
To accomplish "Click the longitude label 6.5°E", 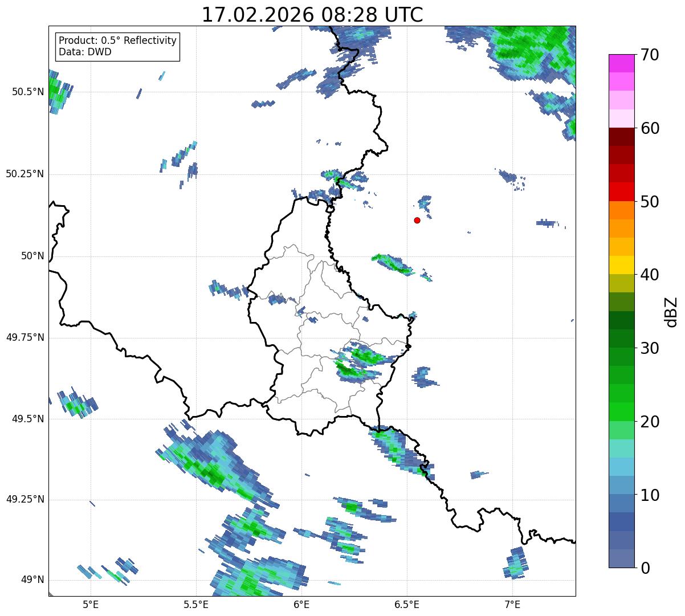I will click(x=407, y=604).
